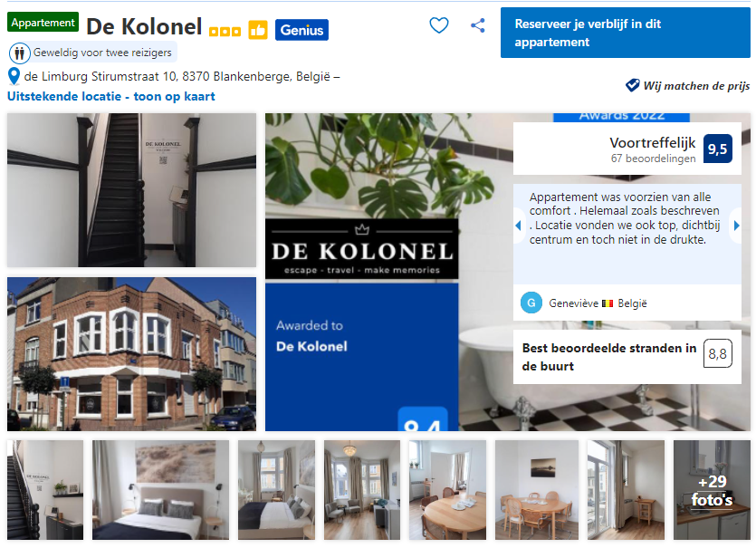Screen dimensions: 756x548
Task: Save De Kolonel with the heart icon
Action: 439,25
